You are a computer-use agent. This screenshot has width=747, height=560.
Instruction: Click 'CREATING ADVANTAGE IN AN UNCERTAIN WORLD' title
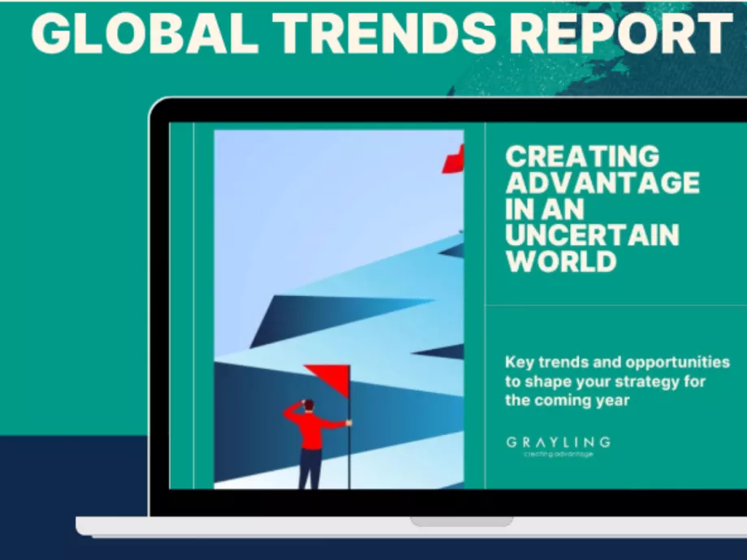click(x=602, y=209)
